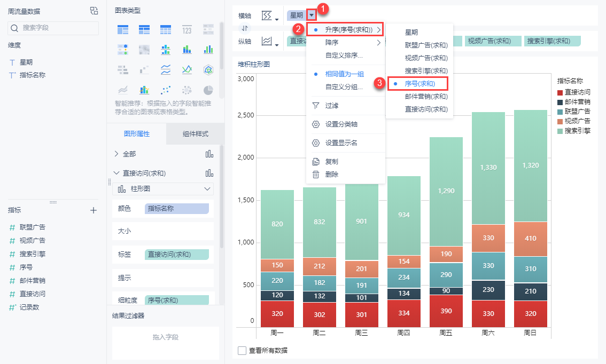Select the radar chart icon

(x=208, y=70)
